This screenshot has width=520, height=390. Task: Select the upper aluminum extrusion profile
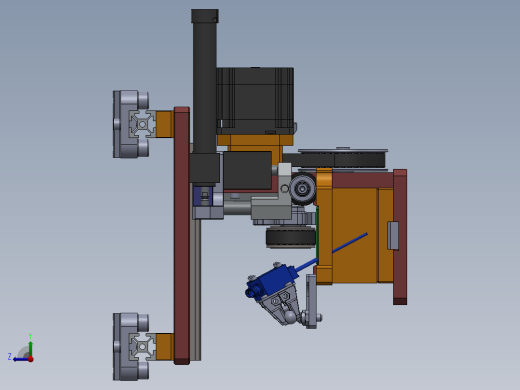pyautogui.click(x=142, y=124)
